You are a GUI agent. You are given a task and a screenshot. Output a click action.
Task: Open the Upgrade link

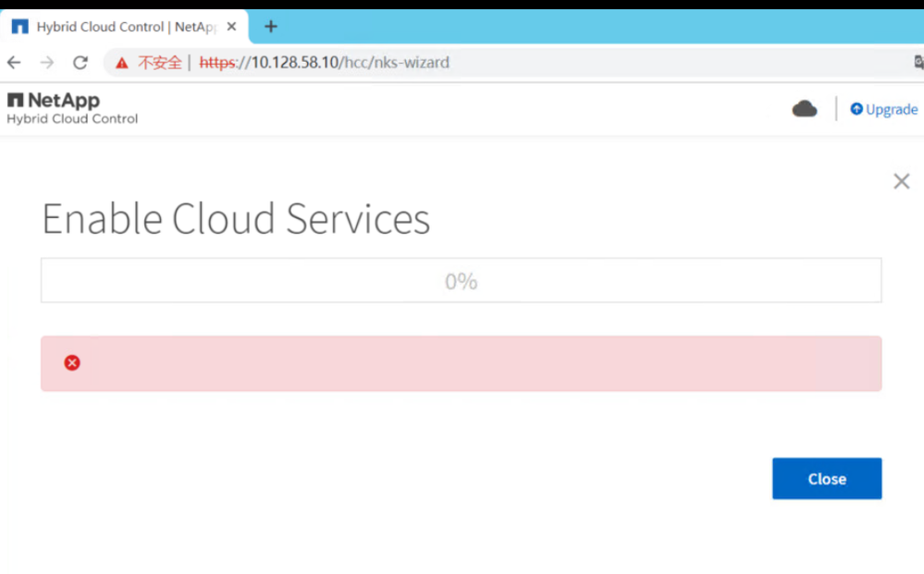(x=892, y=109)
